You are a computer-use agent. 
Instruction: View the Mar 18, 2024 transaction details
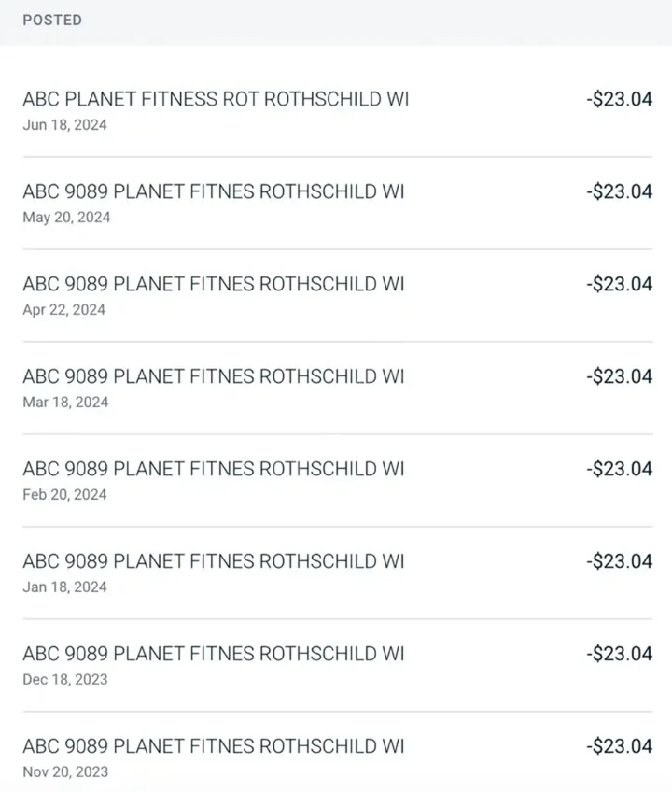click(x=336, y=389)
